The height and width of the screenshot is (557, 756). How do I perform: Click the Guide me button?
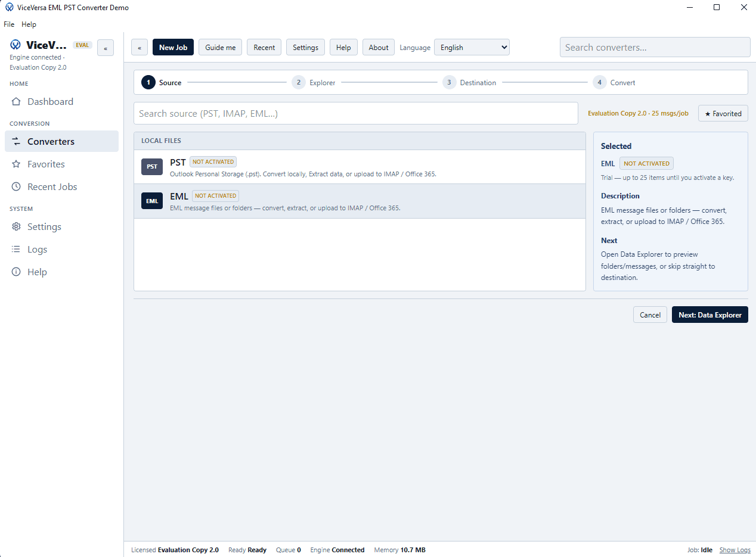tap(221, 48)
